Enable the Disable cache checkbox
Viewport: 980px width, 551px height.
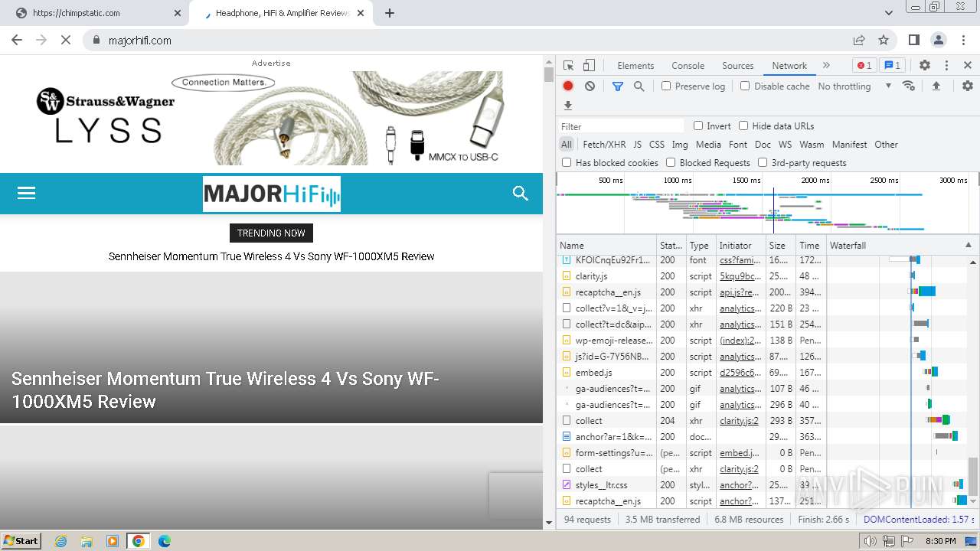click(x=745, y=86)
